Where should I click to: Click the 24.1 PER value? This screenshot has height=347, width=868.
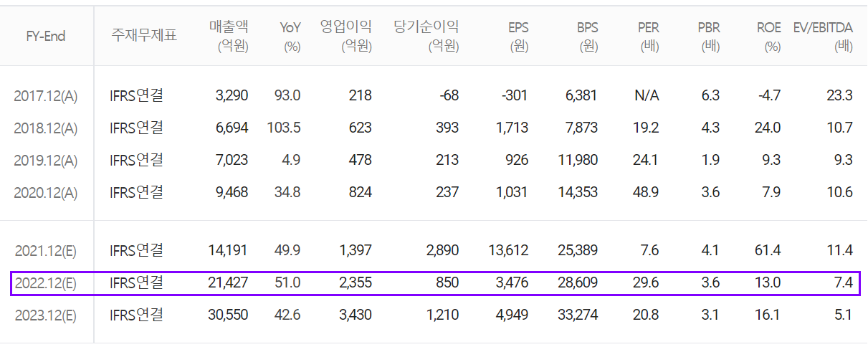(647, 160)
